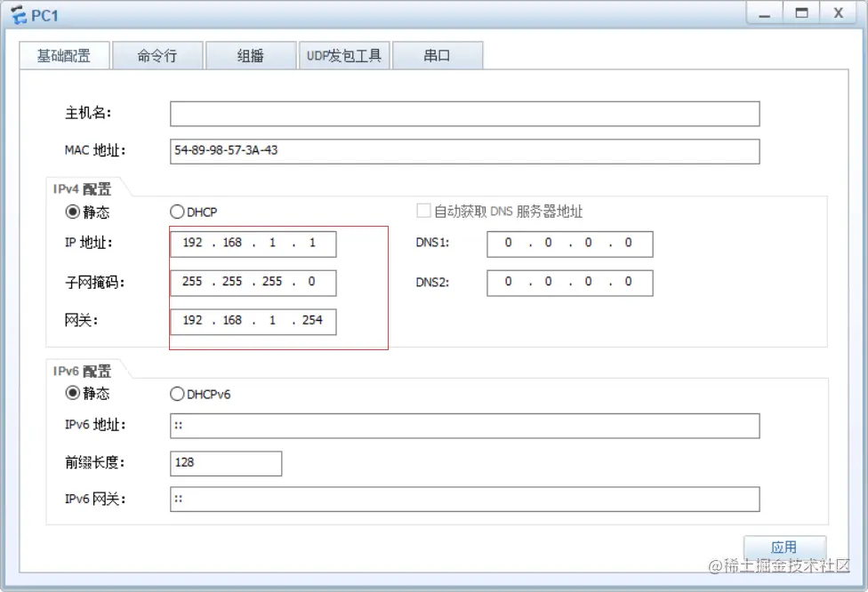Switch to the 组播 tab
The image size is (868, 592).
[251, 54]
